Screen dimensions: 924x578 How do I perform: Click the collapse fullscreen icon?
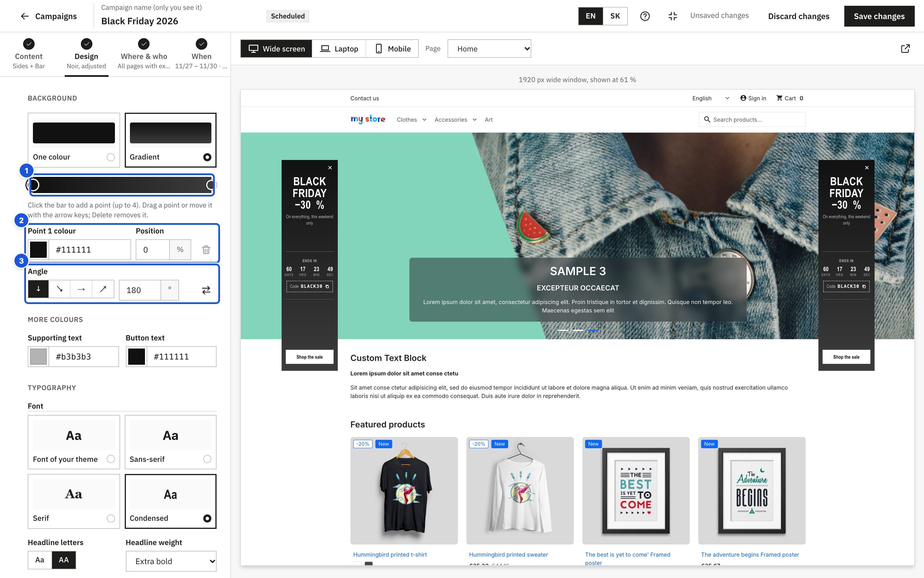coord(673,16)
